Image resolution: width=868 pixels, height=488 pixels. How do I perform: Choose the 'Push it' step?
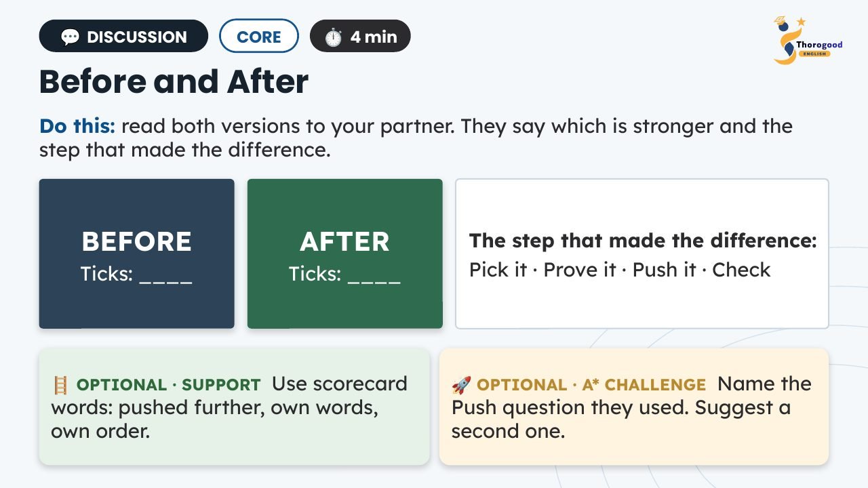coord(664,270)
